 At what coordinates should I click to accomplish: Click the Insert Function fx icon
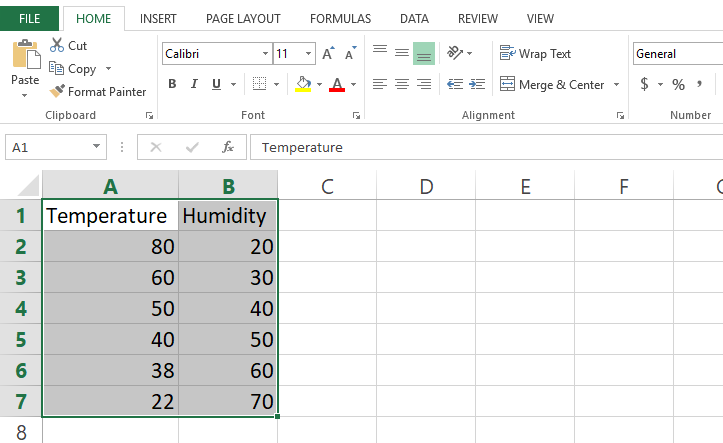[x=228, y=147]
